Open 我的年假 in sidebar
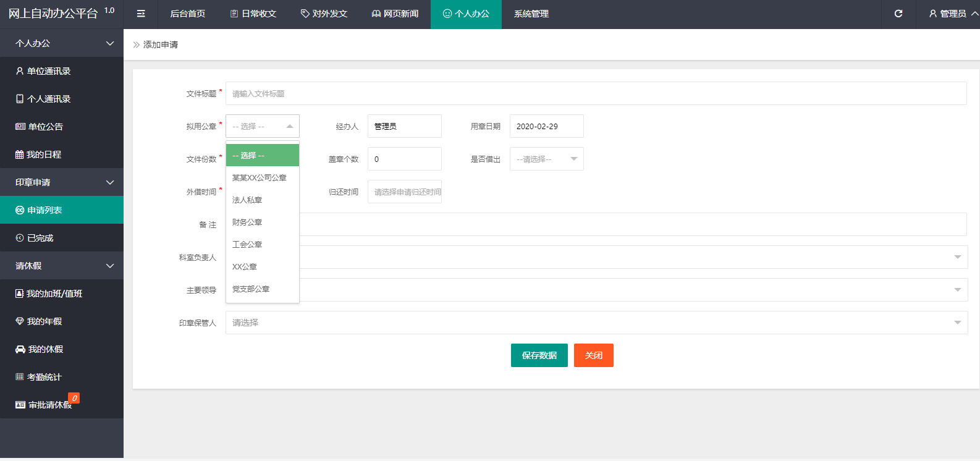 [44, 321]
